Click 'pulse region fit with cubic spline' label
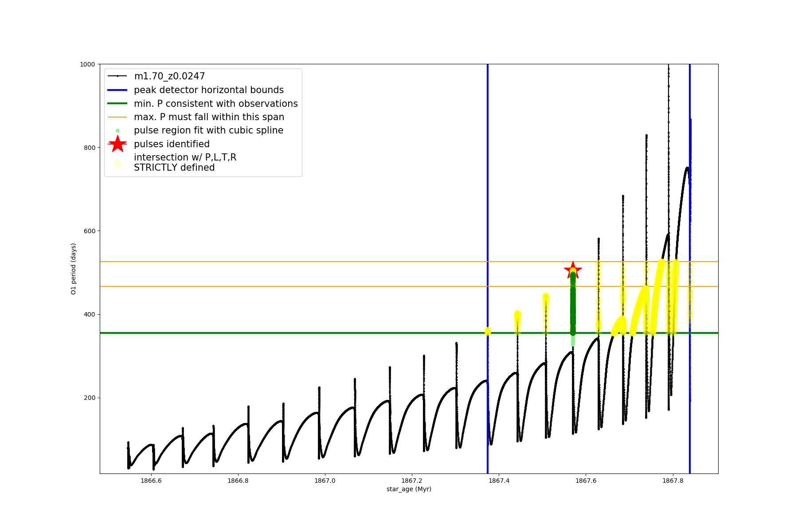This screenshot has height=532, width=798. pyautogui.click(x=208, y=130)
